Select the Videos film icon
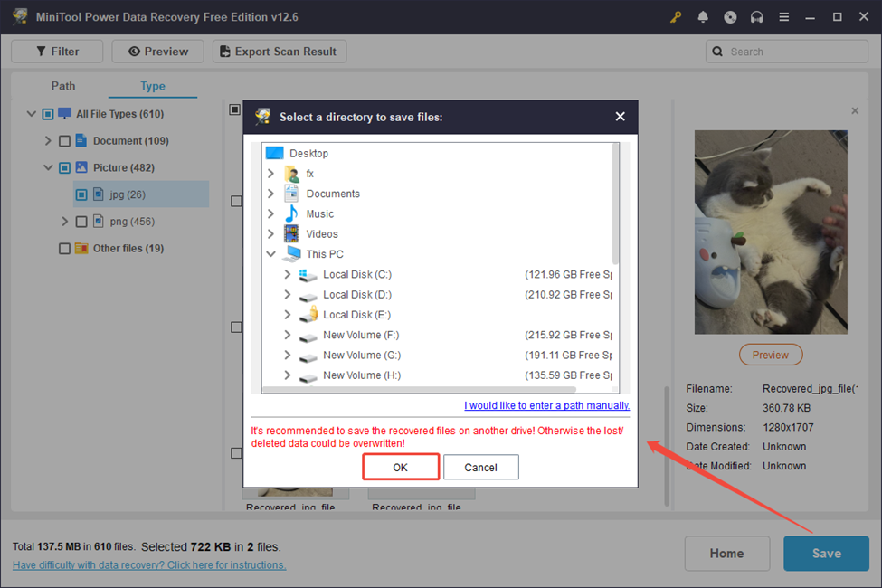The height and width of the screenshot is (588, 882). 291,234
